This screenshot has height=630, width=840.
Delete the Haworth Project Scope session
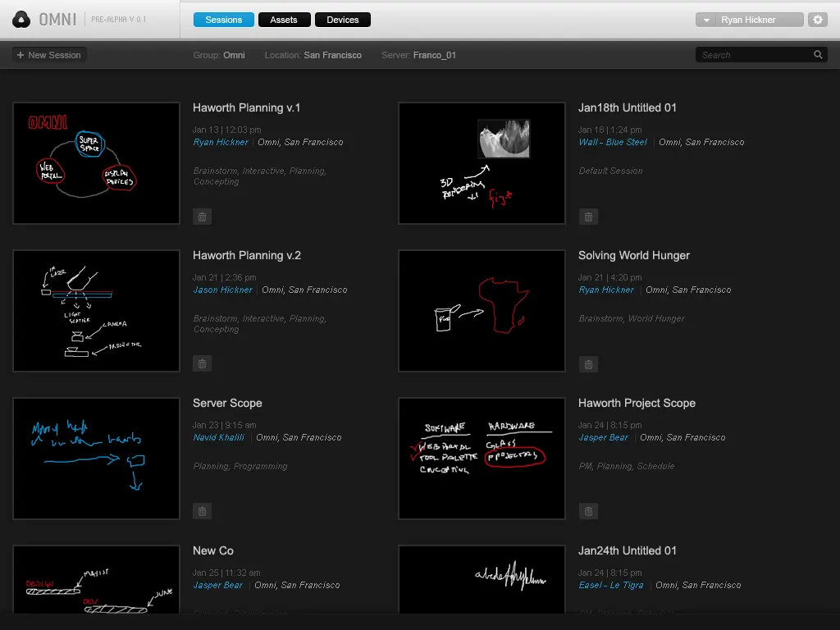pos(588,512)
